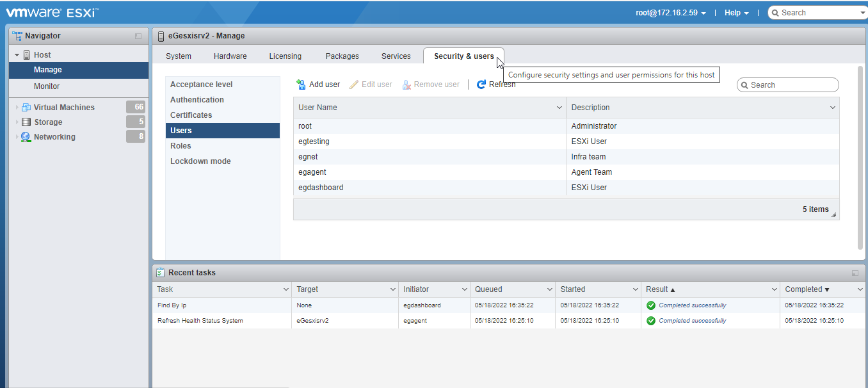Click the Networking globe icon in Navigator

(26, 137)
